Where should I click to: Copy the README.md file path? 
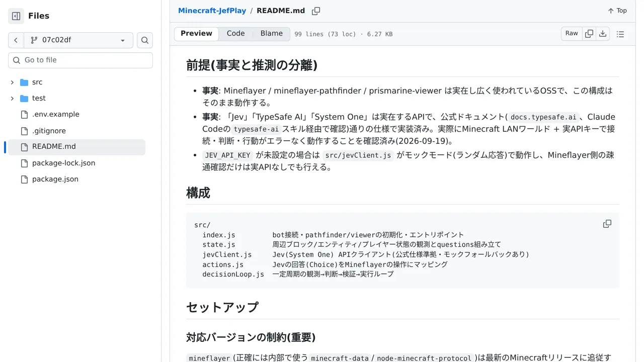(x=316, y=11)
